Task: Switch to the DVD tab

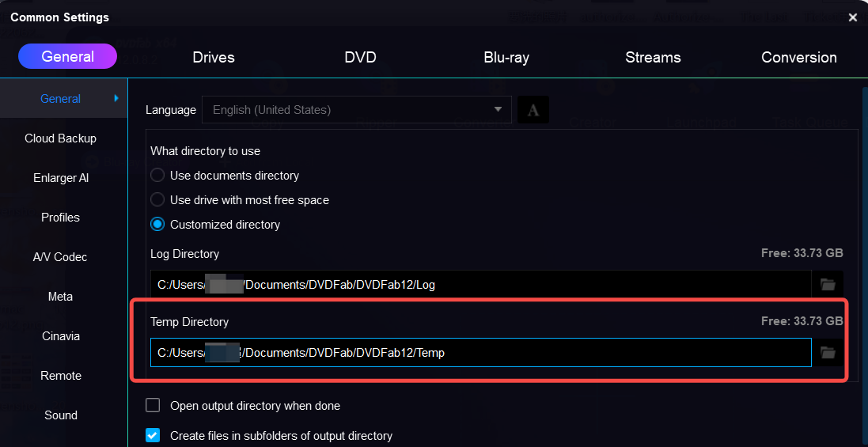Action: (360, 57)
